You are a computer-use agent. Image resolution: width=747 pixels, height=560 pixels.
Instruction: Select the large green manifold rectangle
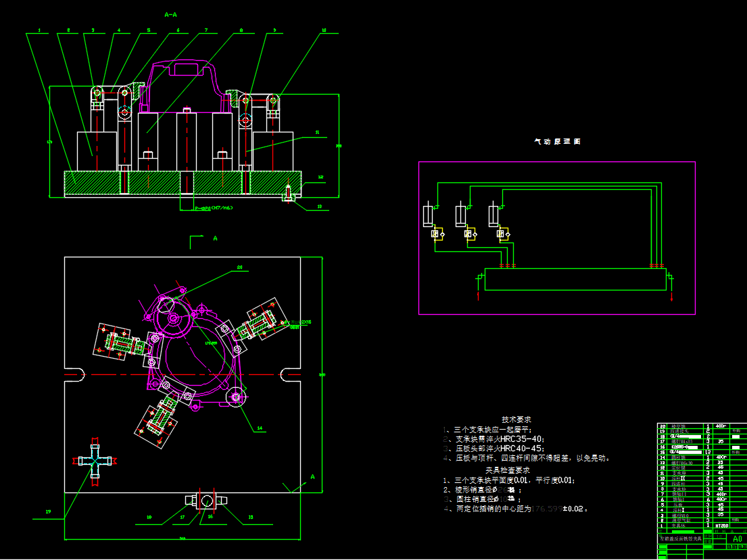pyautogui.click(x=575, y=279)
